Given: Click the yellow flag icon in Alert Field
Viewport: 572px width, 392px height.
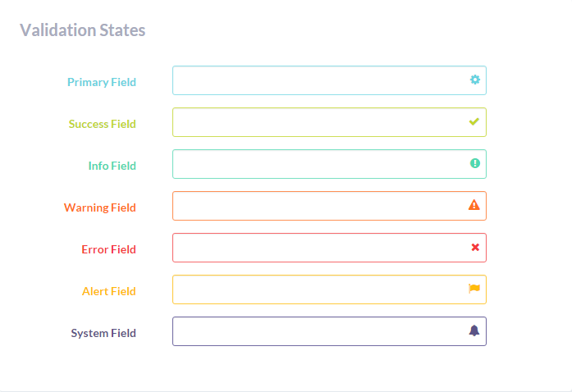Looking at the screenshot, I should (474, 289).
